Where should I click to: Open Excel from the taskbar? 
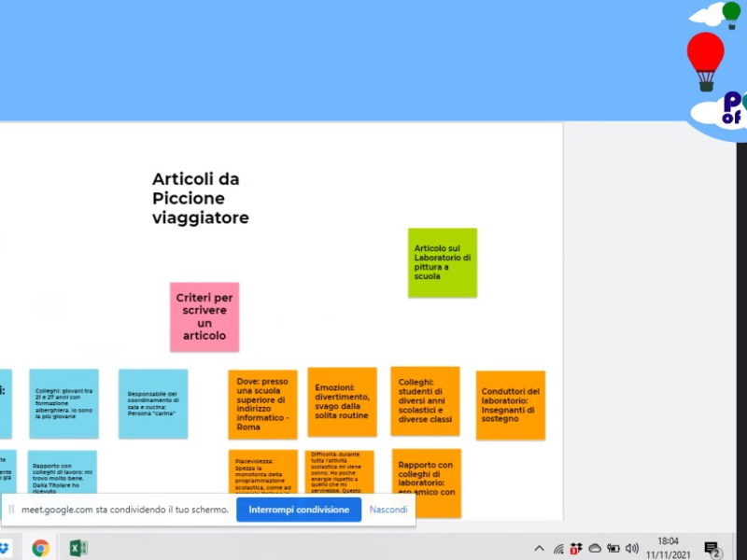78,548
